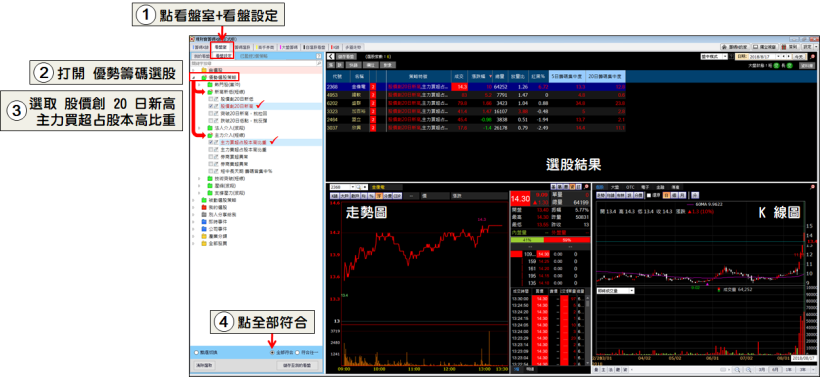
Task: Expand the 被動選股策略 tree node
Action: [x=193, y=200]
